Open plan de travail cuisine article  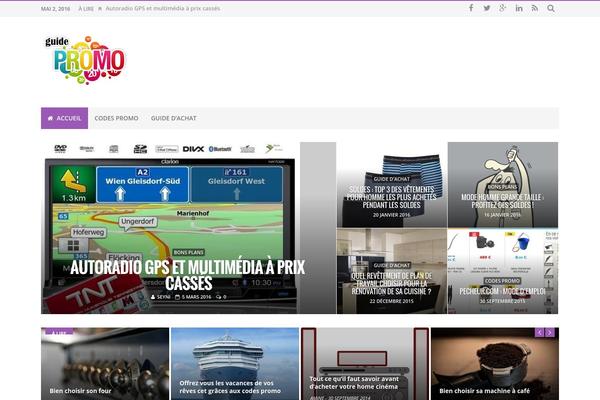pyautogui.click(x=391, y=284)
